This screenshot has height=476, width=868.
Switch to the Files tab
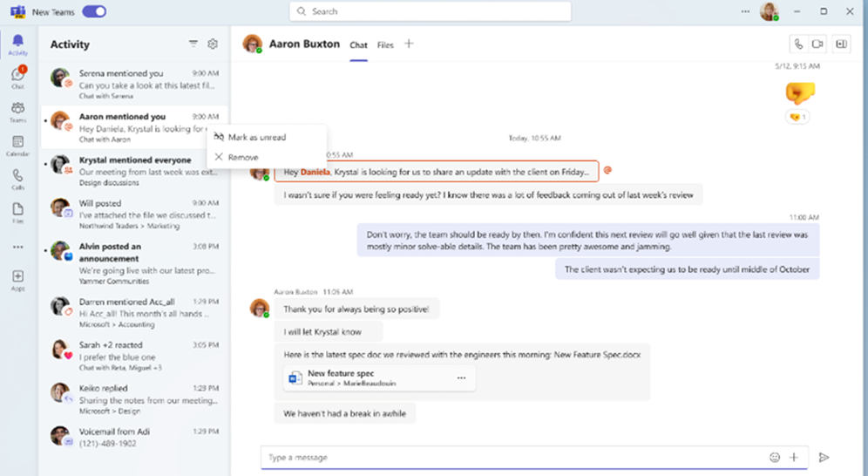click(x=385, y=45)
